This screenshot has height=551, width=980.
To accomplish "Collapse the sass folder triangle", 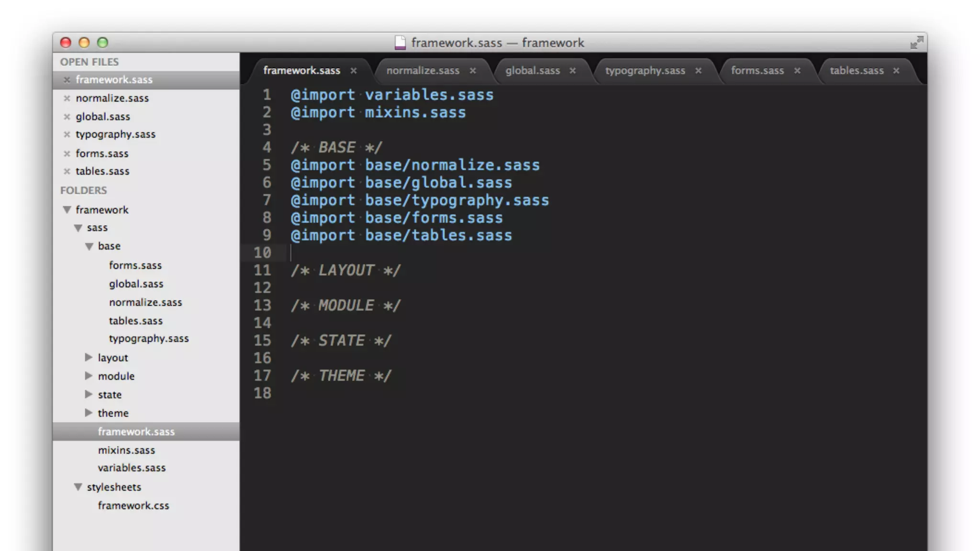I will pyautogui.click(x=78, y=228).
